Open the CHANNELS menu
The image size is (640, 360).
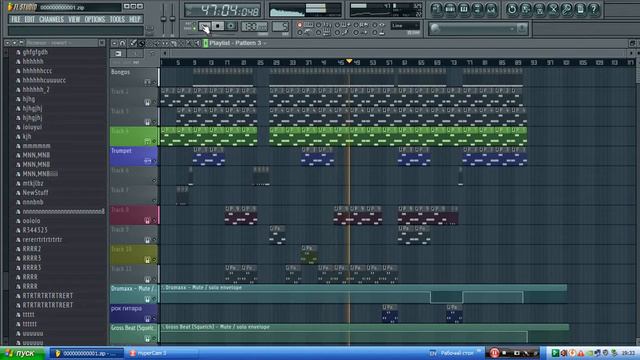click(51, 19)
